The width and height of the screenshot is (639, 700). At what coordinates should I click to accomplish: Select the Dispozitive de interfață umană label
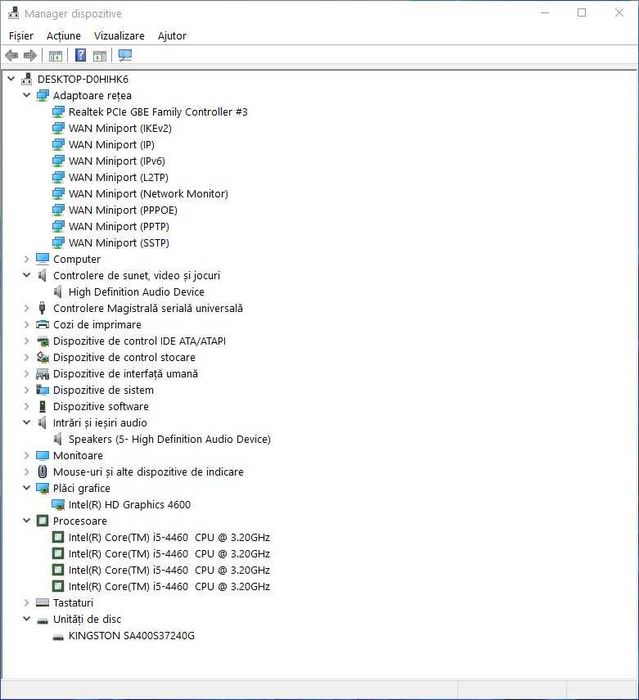(125, 374)
